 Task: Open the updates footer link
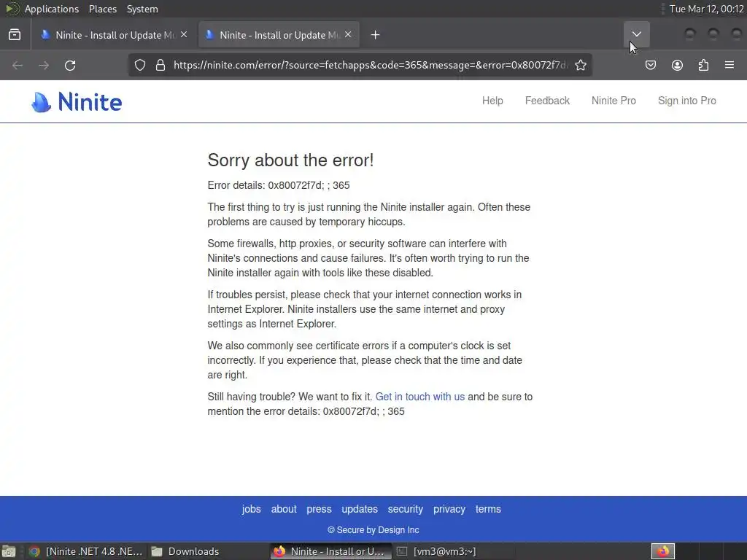[359, 509]
